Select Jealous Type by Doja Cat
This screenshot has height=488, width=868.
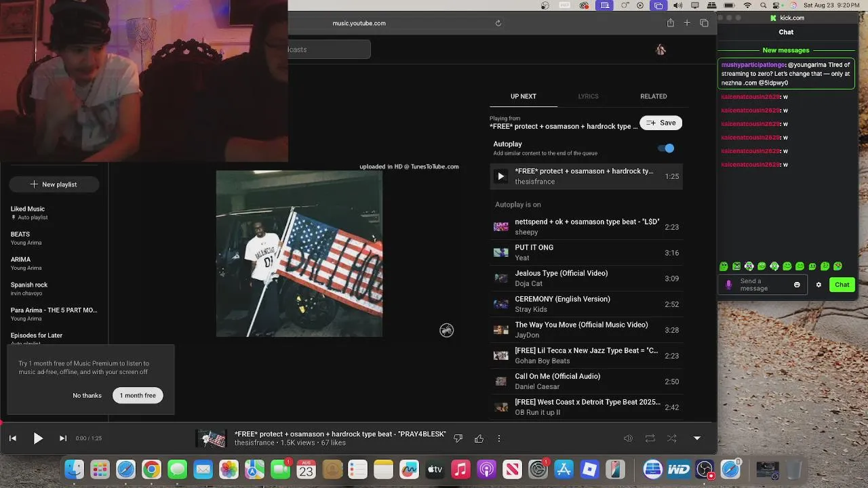point(587,279)
